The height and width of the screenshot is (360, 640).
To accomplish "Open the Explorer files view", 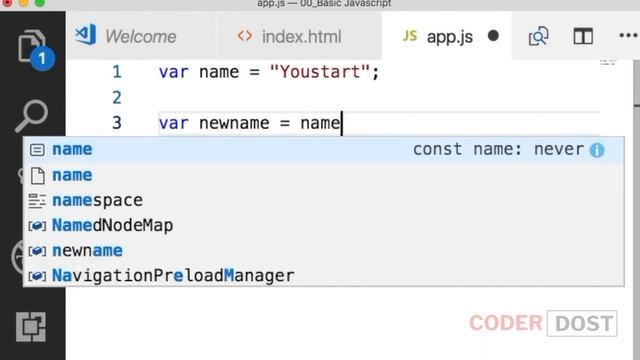I will click(x=32, y=47).
